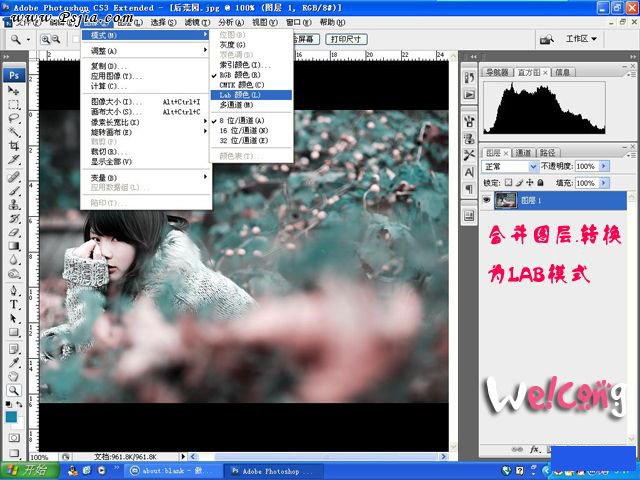Select Lab 颜色 mode
The width and height of the screenshot is (640, 480).
click(x=251, y=95)
